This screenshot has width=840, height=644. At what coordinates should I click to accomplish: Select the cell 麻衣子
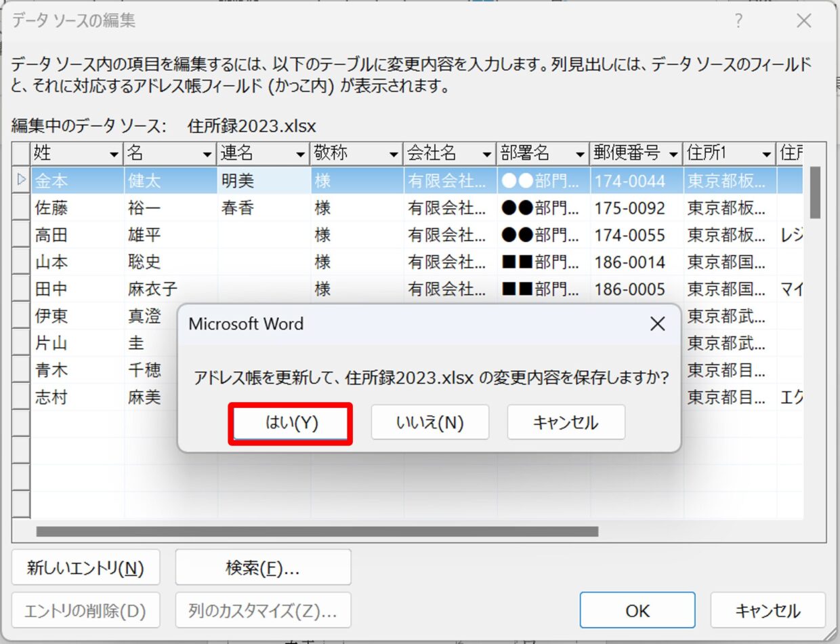point(171,289)
